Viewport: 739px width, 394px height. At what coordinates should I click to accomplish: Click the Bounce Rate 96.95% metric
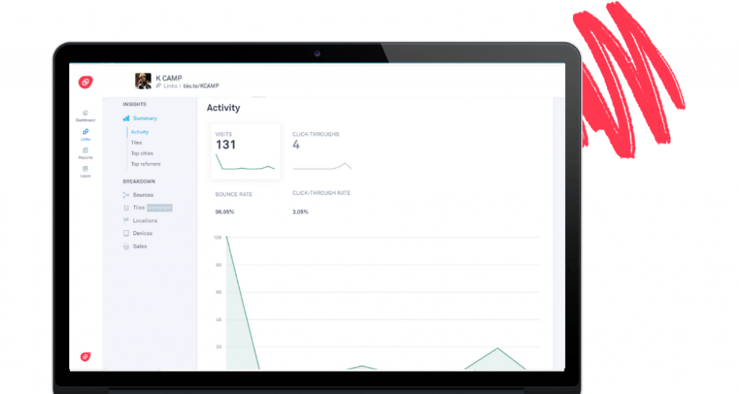[x=234, y=203]
